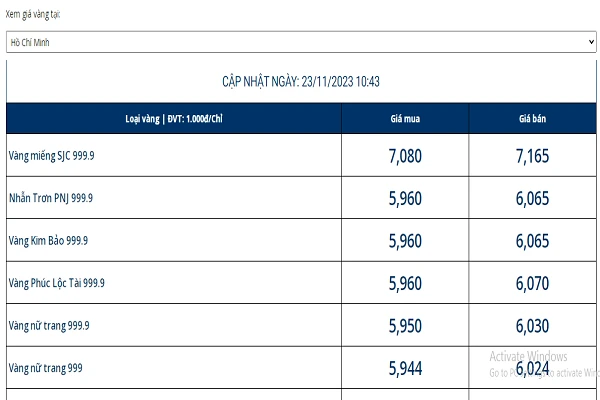
Task: Click buy price 5,950 for nữ trang 999.9
Action: click(405, 326)
